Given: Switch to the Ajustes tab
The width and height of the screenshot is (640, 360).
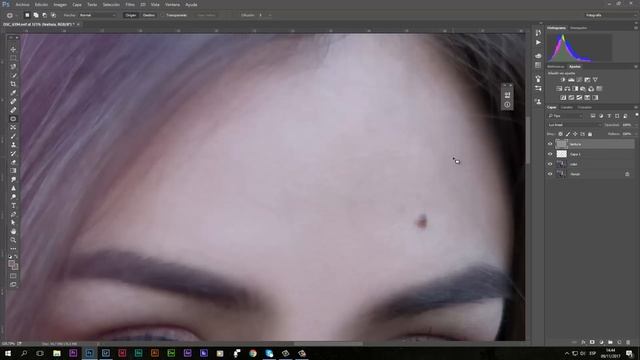Looking at the screenshot, I should point(575,67).
